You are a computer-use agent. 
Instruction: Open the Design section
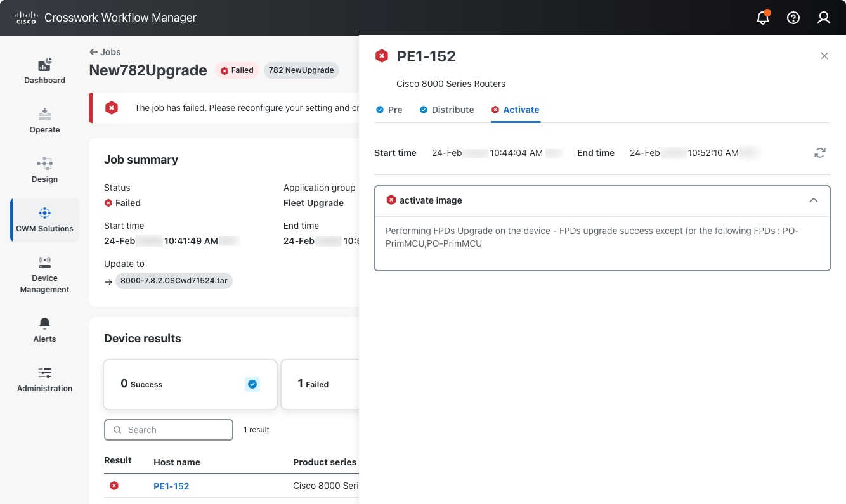click(44, 170)
